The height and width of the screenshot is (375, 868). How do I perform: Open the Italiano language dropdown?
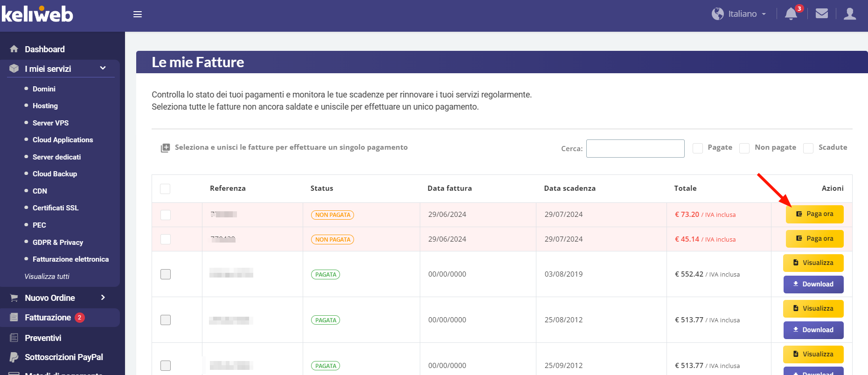739,14
